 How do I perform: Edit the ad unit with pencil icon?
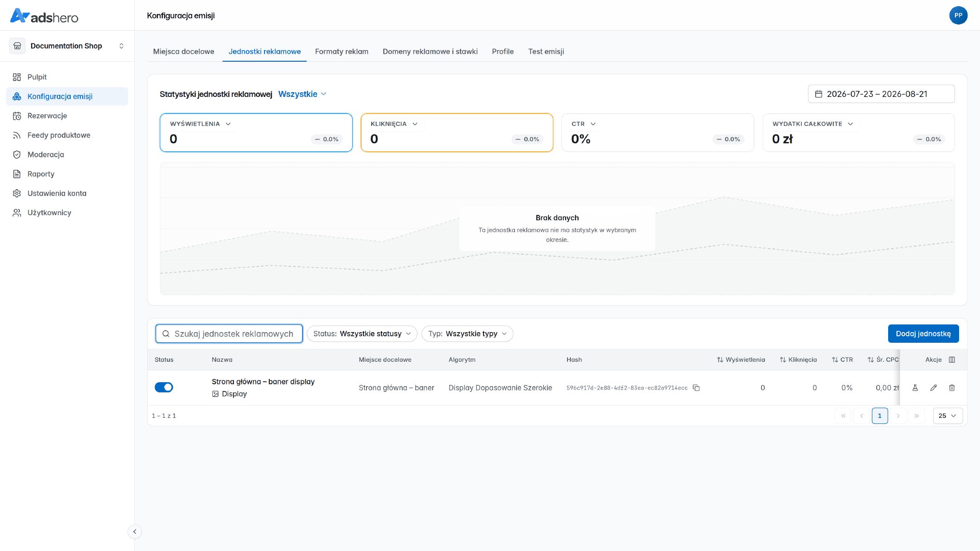[934, 388]
